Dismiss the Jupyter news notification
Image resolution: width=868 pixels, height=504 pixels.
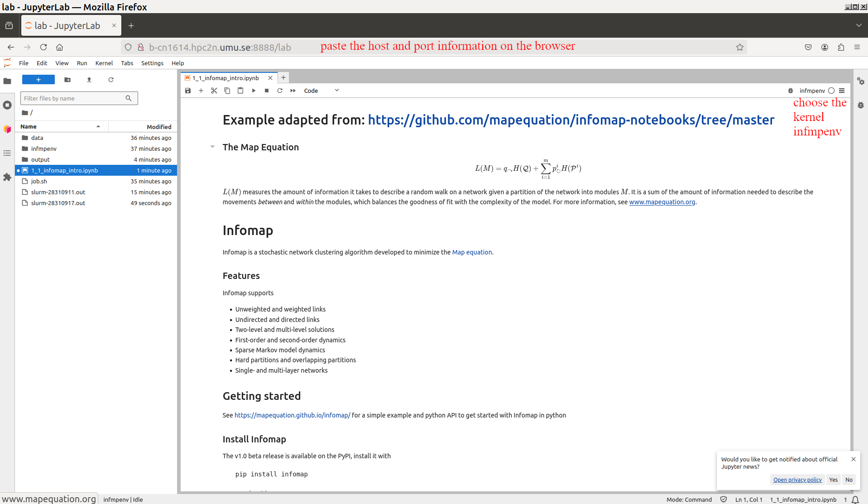854,459
